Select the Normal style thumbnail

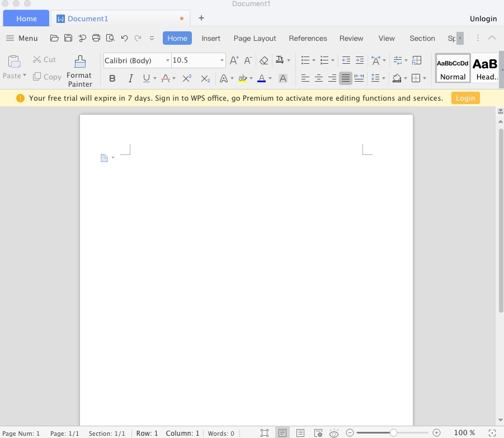(453, 68)
